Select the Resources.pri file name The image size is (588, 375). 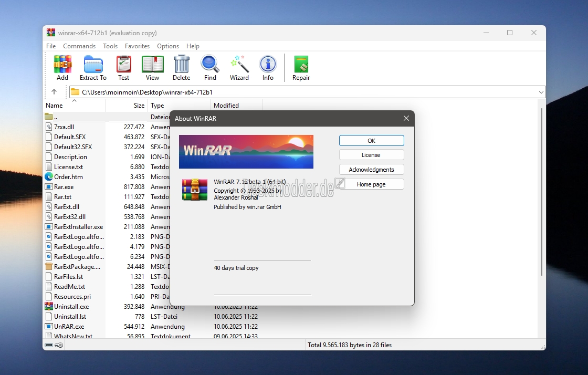[72, 297]
